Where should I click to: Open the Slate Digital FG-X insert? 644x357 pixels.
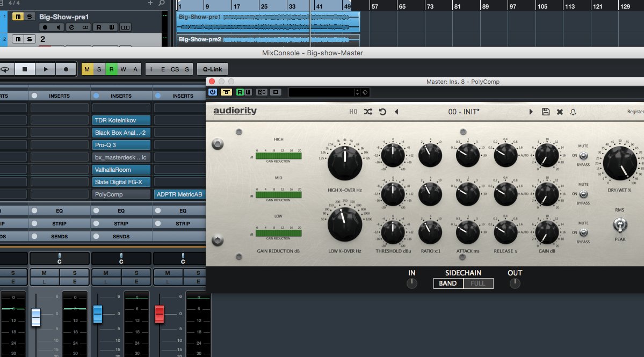pos(121,182)
